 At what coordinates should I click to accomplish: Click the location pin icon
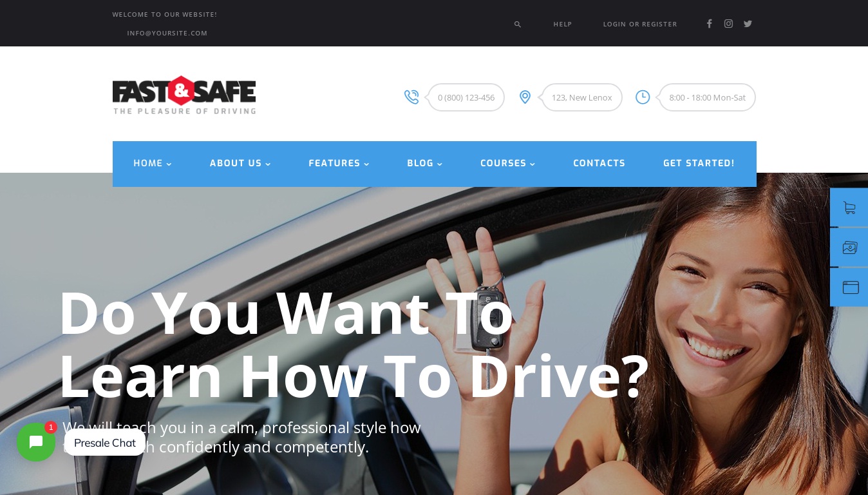coord(525,97)
